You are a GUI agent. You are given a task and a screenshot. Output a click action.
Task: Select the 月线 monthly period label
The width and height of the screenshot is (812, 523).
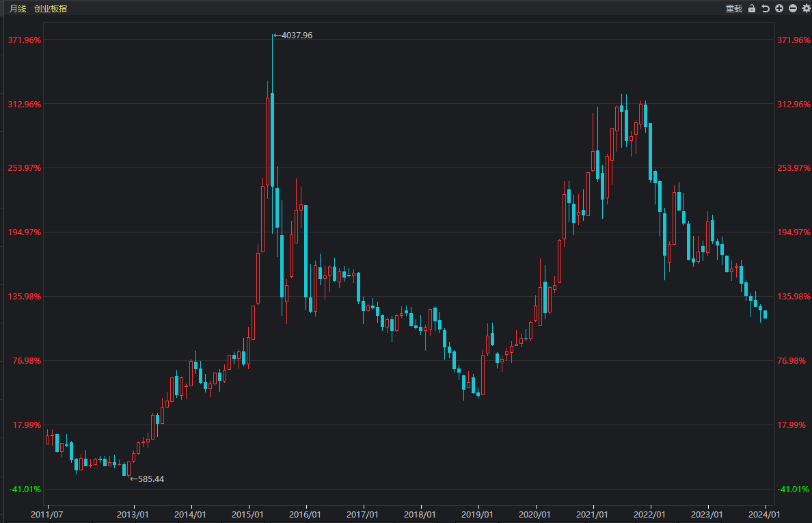(x=18, y=8)
